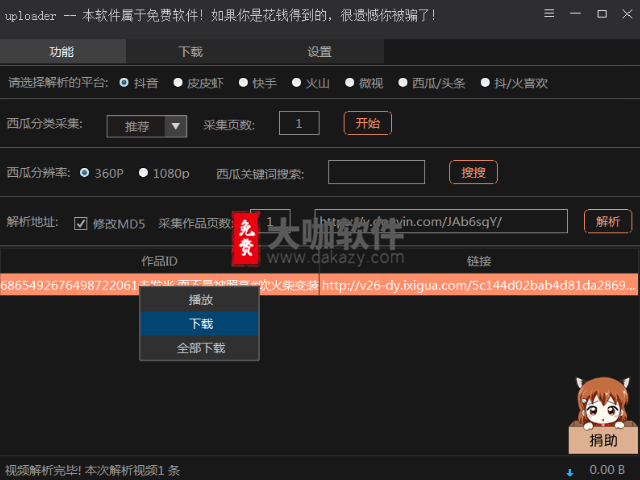Open the hamburger menu in title bar

pos(549,13)
